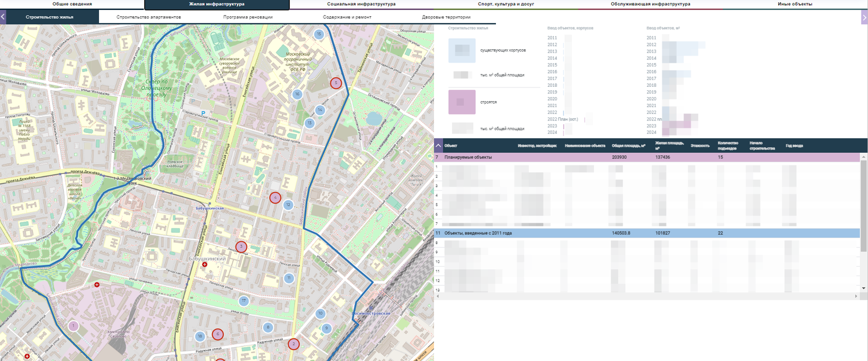This screenshot has width=868, height=361.
Task: Click the table's vertical scrollbar thumb
Action: pos(863,202)
